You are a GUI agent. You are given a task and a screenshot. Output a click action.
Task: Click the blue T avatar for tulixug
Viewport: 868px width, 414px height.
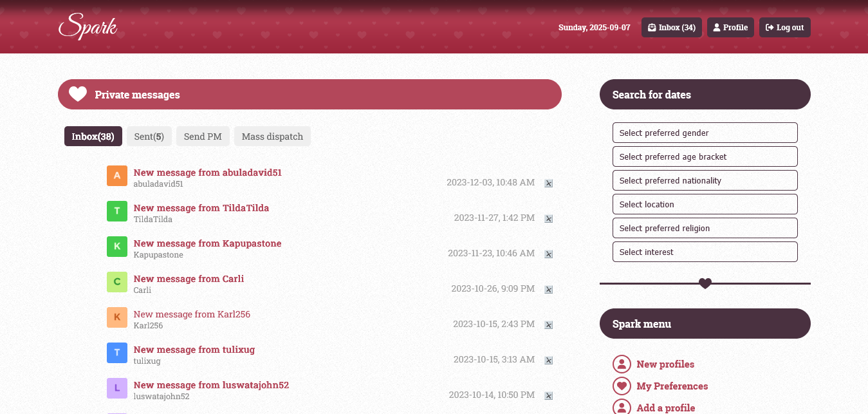[116, 353]
